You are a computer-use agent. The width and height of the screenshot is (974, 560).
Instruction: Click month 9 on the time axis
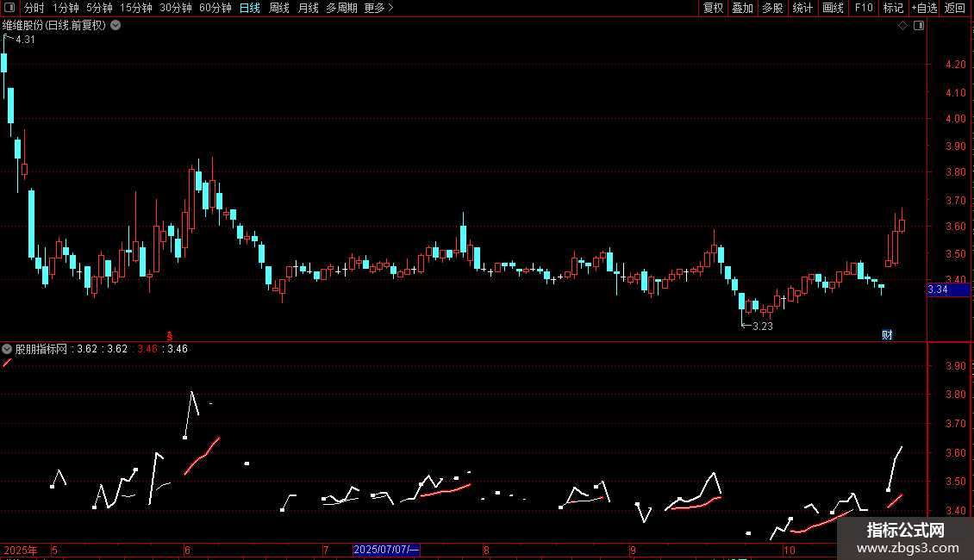pyautogui.click(x=633, y=550)
